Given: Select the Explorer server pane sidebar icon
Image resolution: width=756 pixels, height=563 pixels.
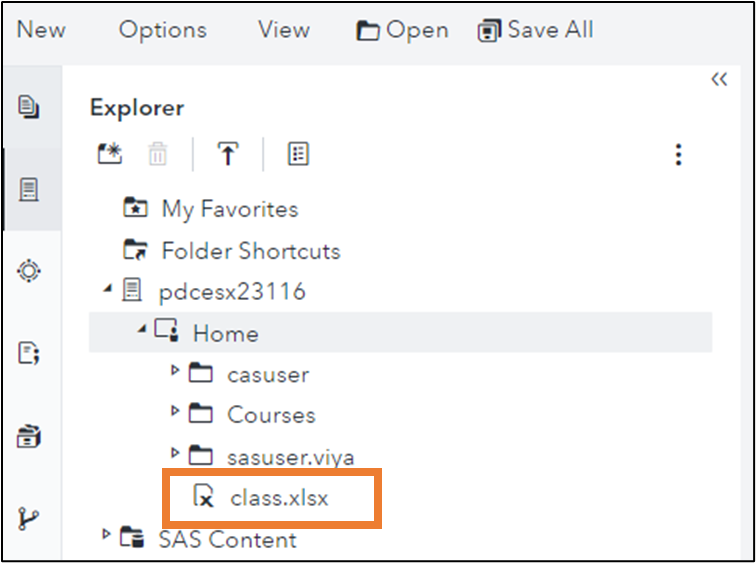Looking at the screenshot, I should click(x=29, y=189).
